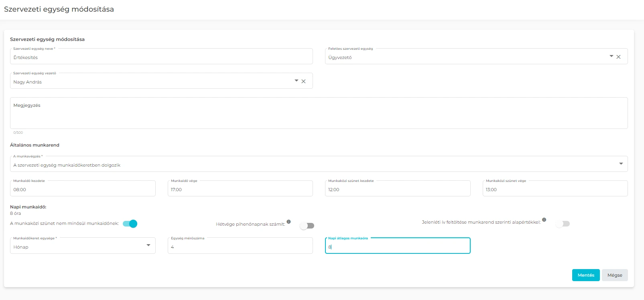Edit the Munkaidő kezdete time field
The image size is (644, 300).
pyautogui.click(x=83, y=189)
